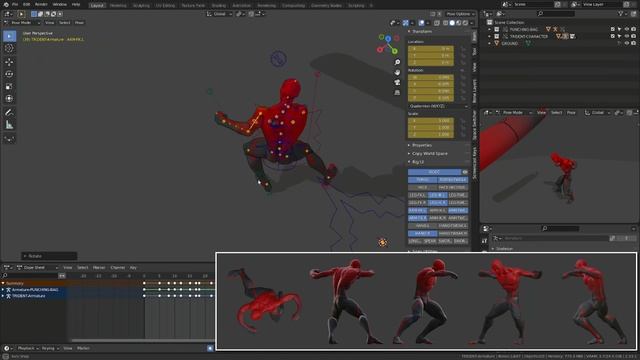
Task: Toggle selectability arrow for TRIDENT CHARACTER
Action: click(620, 36)
